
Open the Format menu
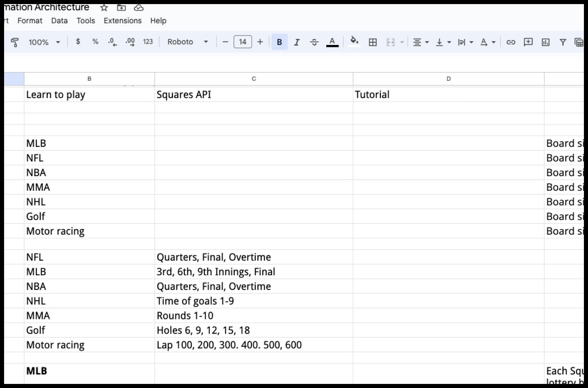30,20
